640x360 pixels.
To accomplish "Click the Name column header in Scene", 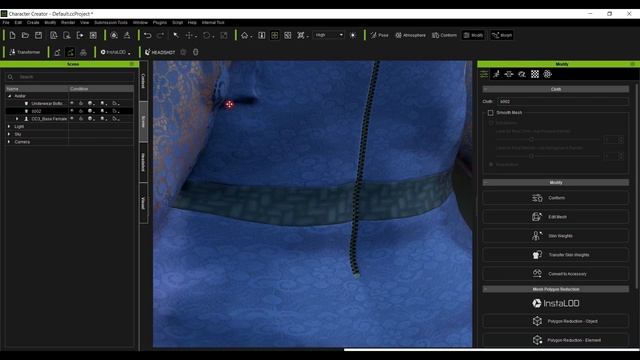I will pyautogui.click(x=37, y=89).
